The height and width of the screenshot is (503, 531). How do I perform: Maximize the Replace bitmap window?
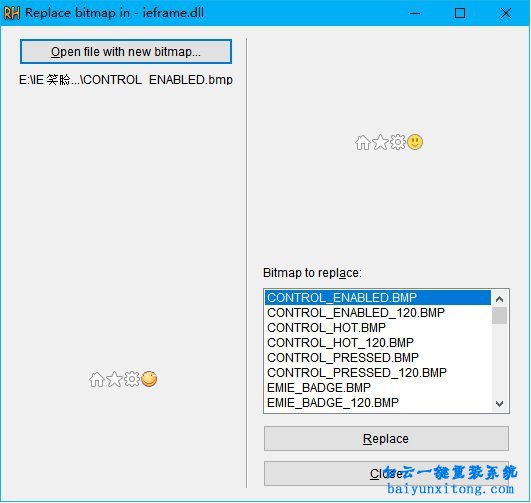(x=460, y=13)
